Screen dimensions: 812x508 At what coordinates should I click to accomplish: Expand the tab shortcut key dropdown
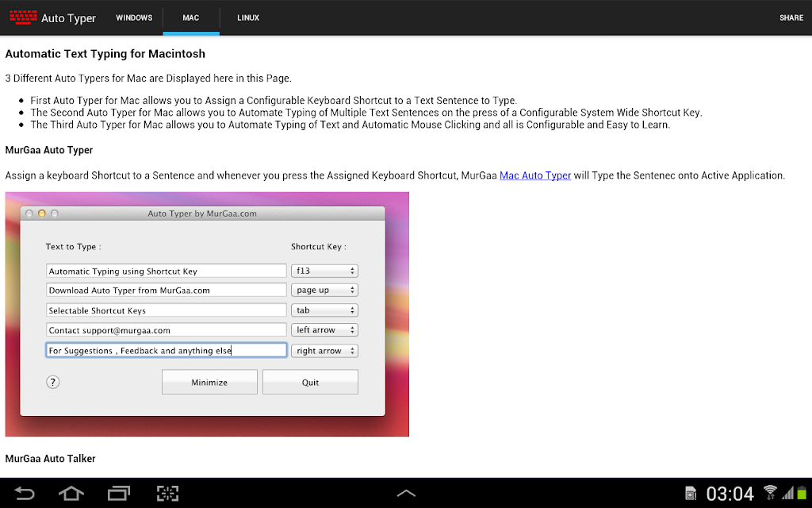point(324,310)
